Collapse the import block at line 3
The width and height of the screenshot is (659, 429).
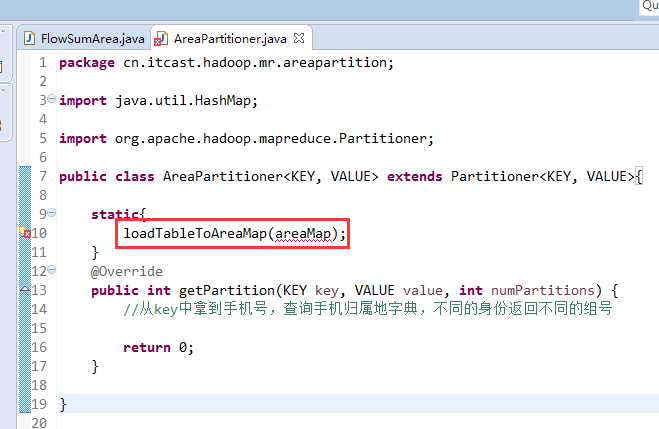pos(51,99)
